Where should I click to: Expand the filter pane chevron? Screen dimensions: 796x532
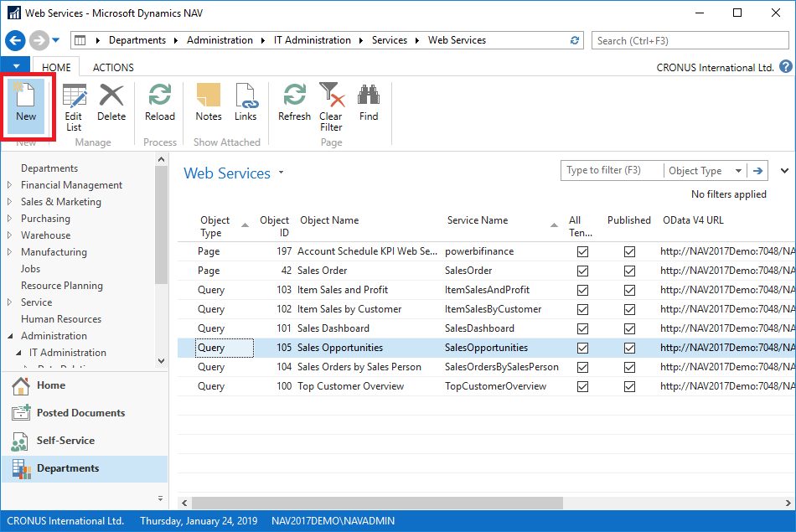(x=784, y=171)
